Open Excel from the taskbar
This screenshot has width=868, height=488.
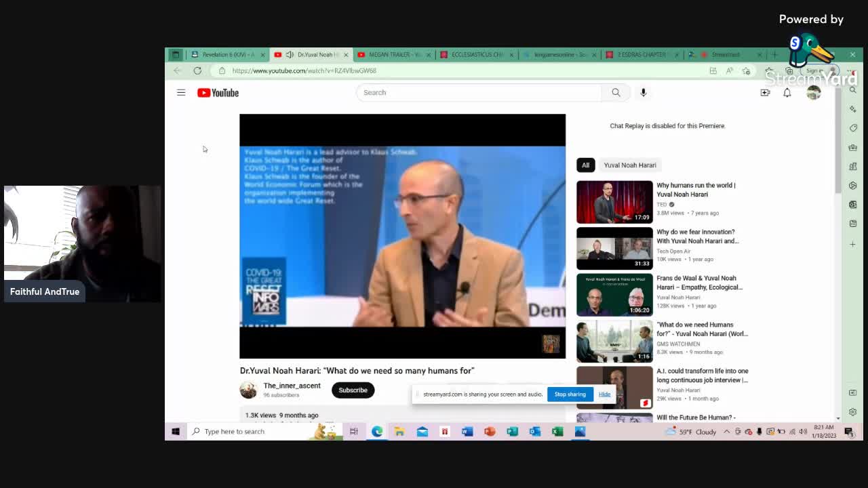coord(557,431)
